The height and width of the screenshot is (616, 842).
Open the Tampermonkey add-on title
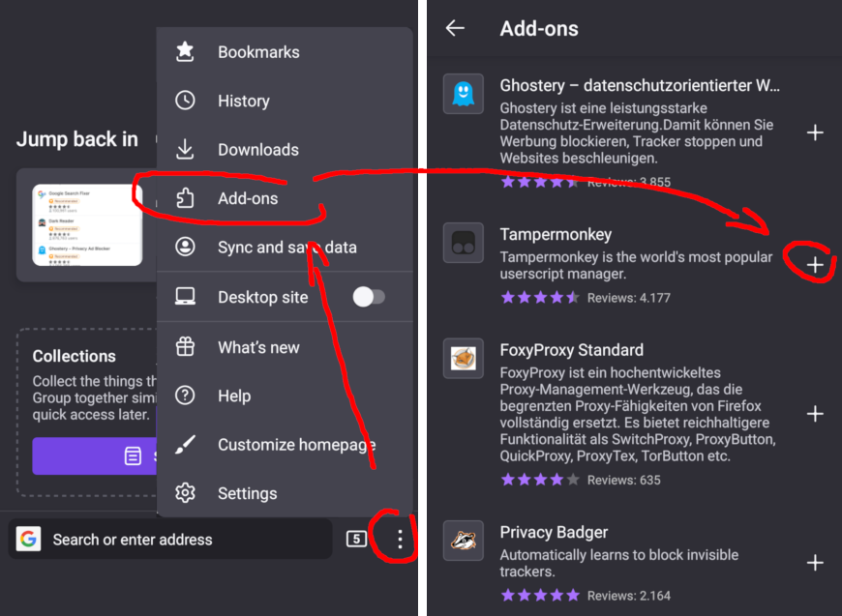pos(556,234)
